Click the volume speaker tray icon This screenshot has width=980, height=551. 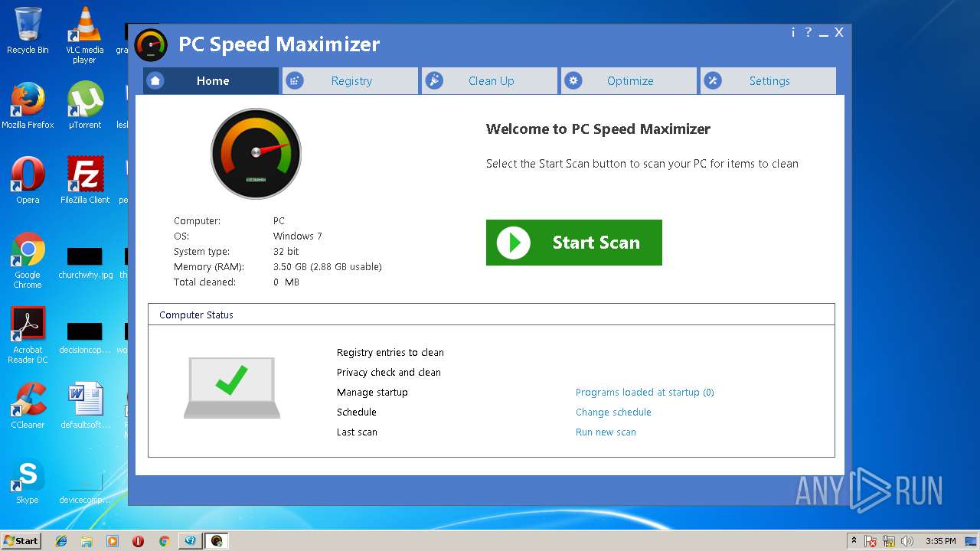coord(908,541)
